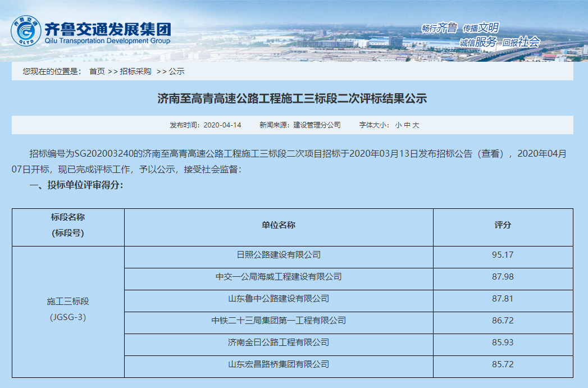Open the 查看 link for the tender announcement
This screenshot has height=388, width=588.
(490, 154)
